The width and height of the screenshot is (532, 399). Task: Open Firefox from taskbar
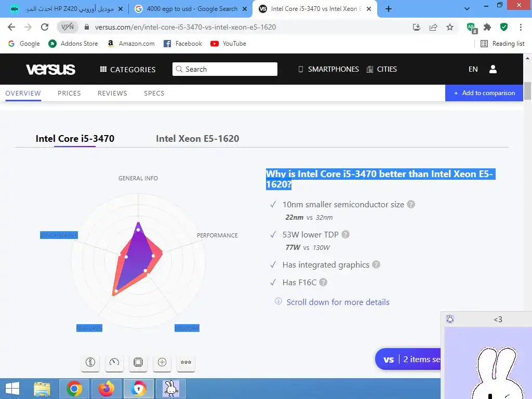click(106, 389)
